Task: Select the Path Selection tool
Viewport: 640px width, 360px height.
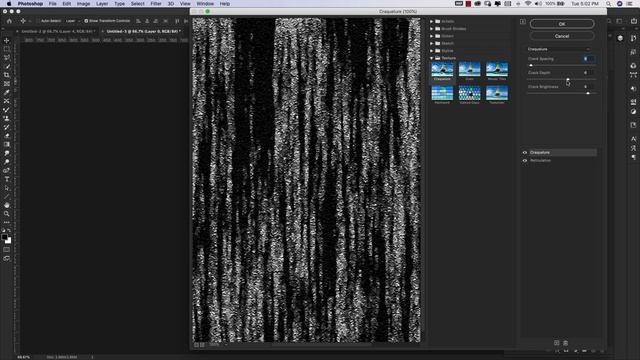Action: pos(7,188)
